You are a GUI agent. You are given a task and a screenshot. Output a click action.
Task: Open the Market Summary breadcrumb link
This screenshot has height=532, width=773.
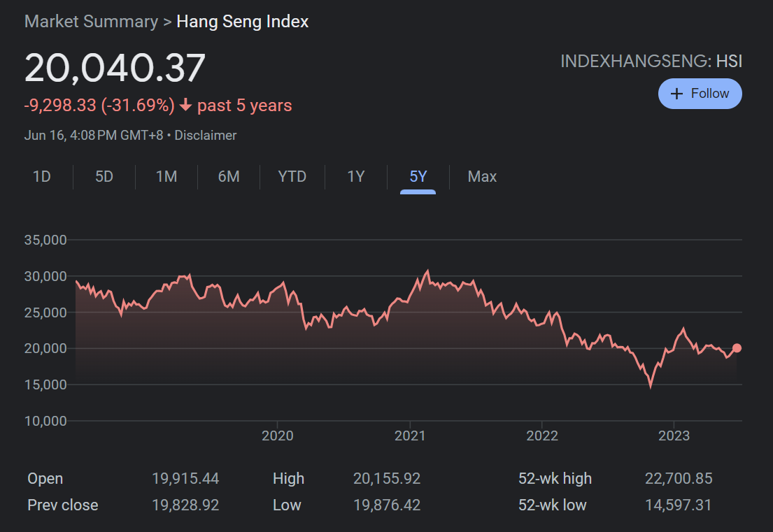(x=91, y=22)
